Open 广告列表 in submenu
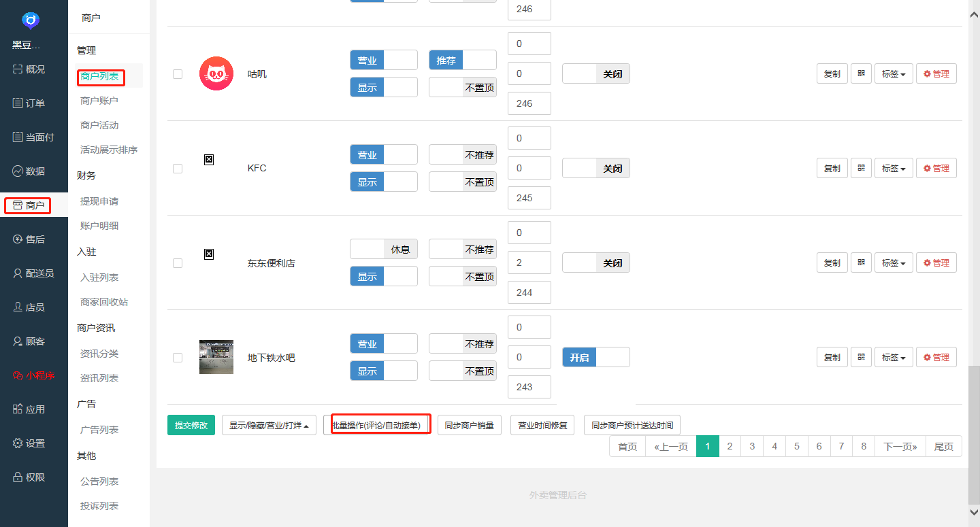The image size is (980, 527). coord(99,430)
